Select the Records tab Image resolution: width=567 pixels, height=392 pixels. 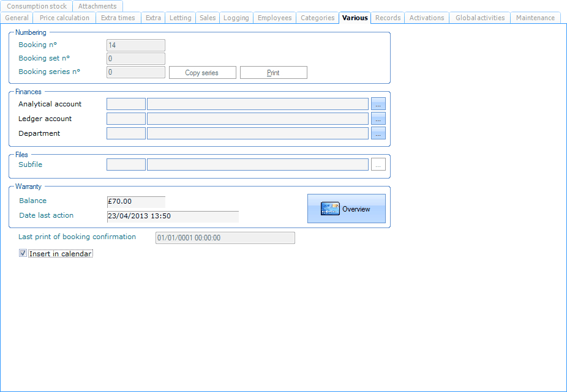point(388,18)
